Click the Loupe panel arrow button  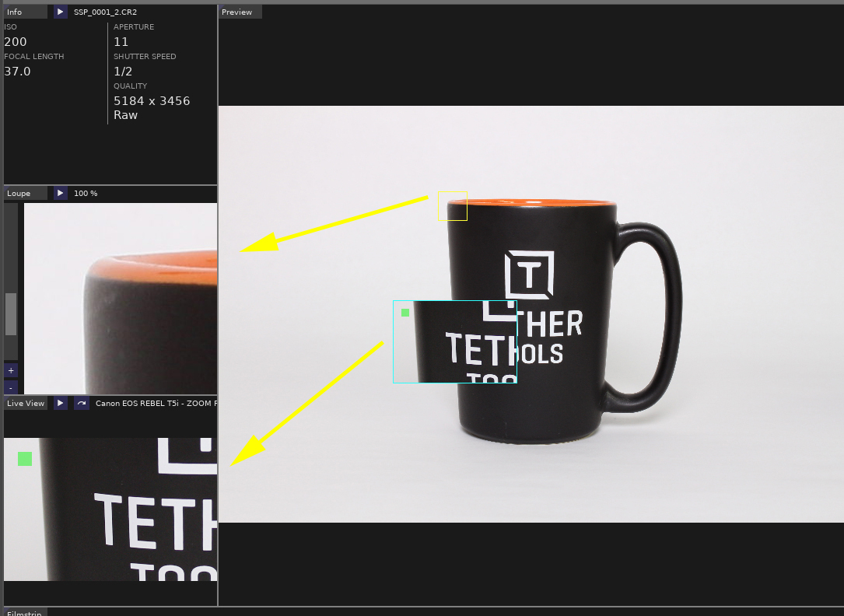[61, 193]
